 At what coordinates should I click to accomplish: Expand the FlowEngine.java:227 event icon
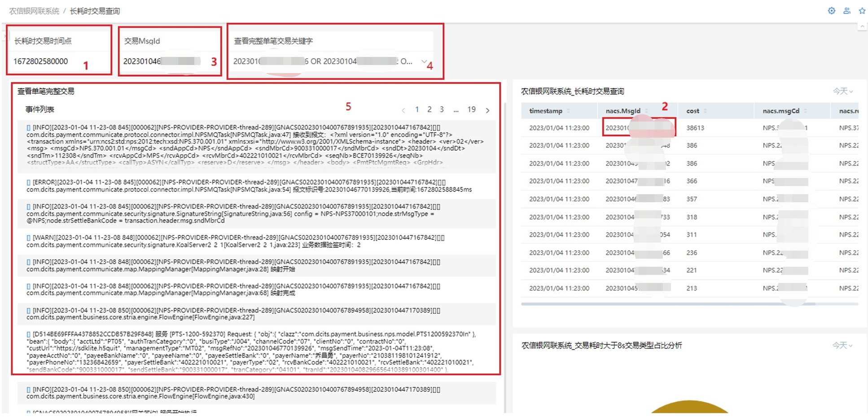(29, 310)
